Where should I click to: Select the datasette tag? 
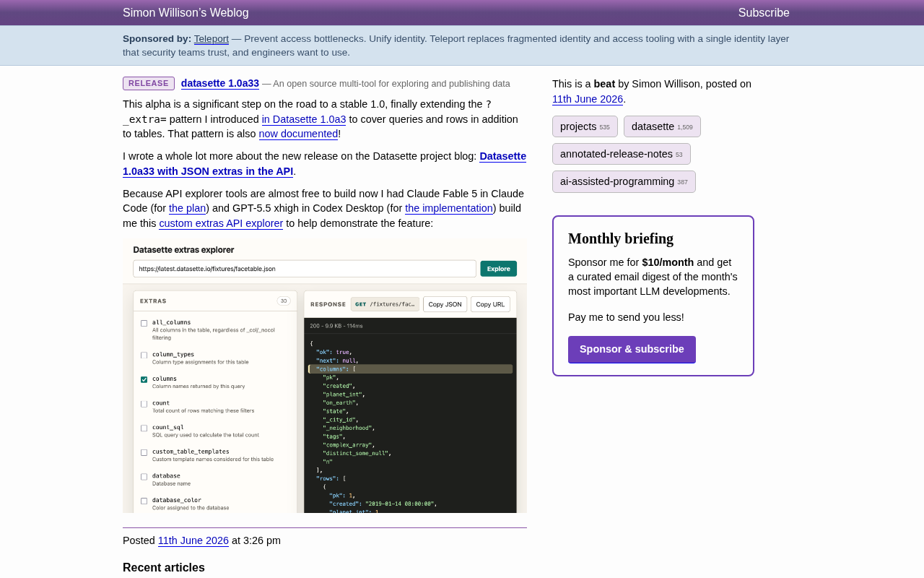pyautogui.click(x=662, y=126)
